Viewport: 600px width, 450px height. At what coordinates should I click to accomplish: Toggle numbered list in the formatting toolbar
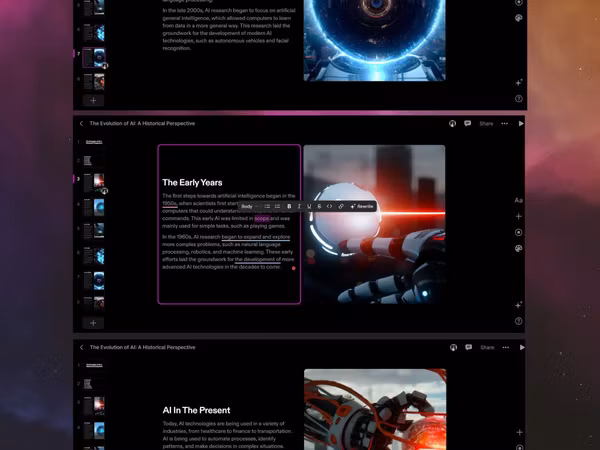[277, 206]
